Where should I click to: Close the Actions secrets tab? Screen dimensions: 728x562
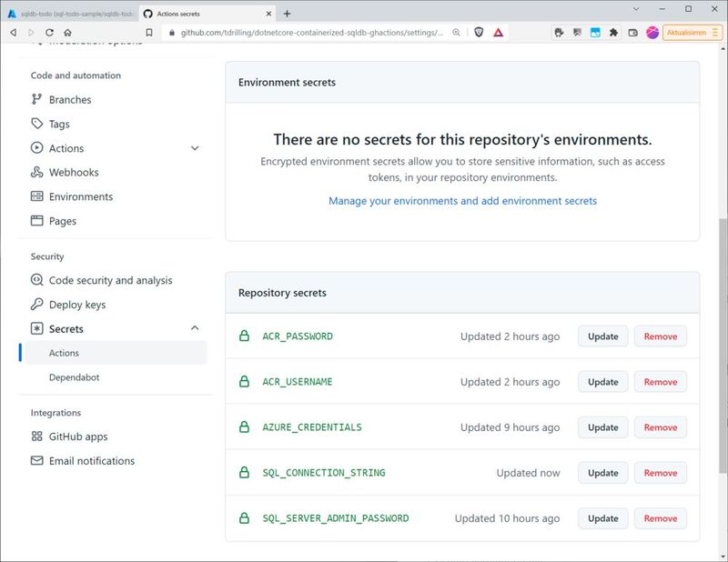[268, 14]
